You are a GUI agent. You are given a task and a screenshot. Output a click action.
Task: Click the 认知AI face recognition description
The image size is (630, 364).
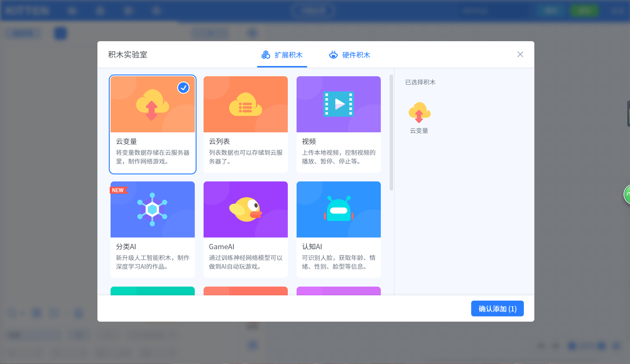pos(339,262)
